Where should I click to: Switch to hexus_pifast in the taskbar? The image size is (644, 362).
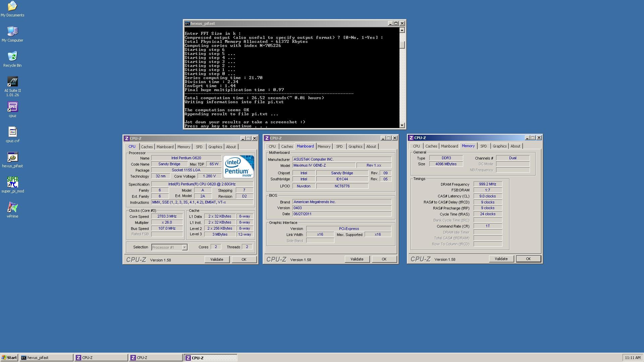click(x=46, y=358)
